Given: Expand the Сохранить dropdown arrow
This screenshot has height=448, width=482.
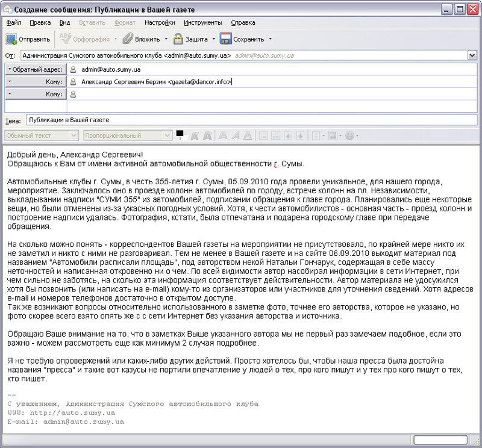Looking at the screenshot, I should click(x=270, y=39).
